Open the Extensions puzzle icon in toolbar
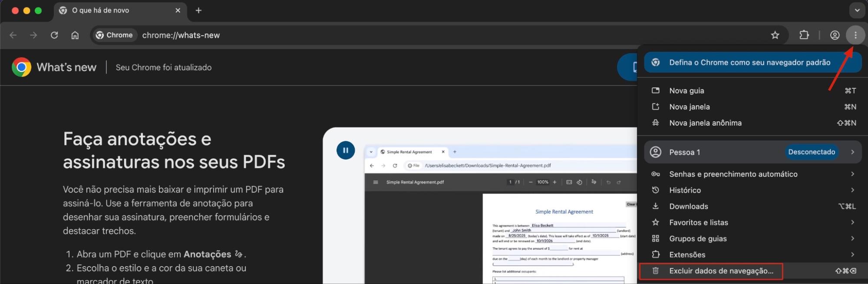The width and height of the screenshot is (868, 284). 804,35
